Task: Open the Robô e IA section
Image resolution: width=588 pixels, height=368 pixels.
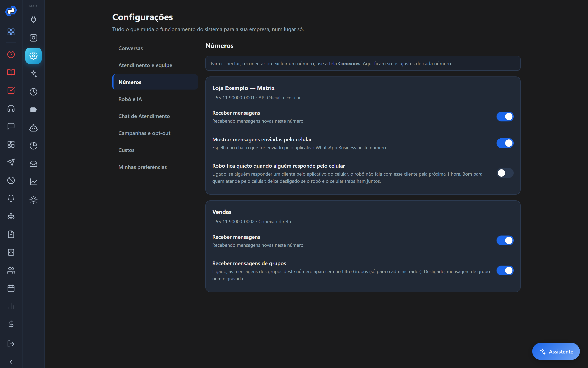Action: coord(155,99)
